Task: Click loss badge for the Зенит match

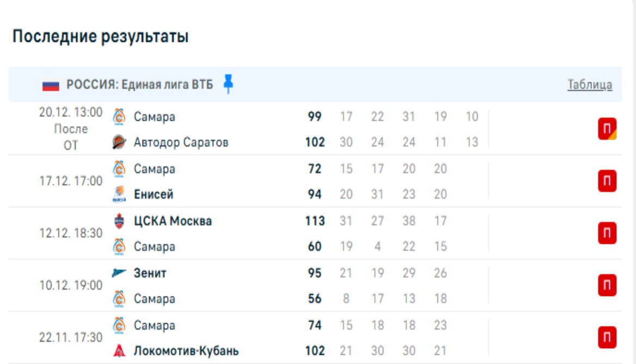Action: (x=607, y=286)
